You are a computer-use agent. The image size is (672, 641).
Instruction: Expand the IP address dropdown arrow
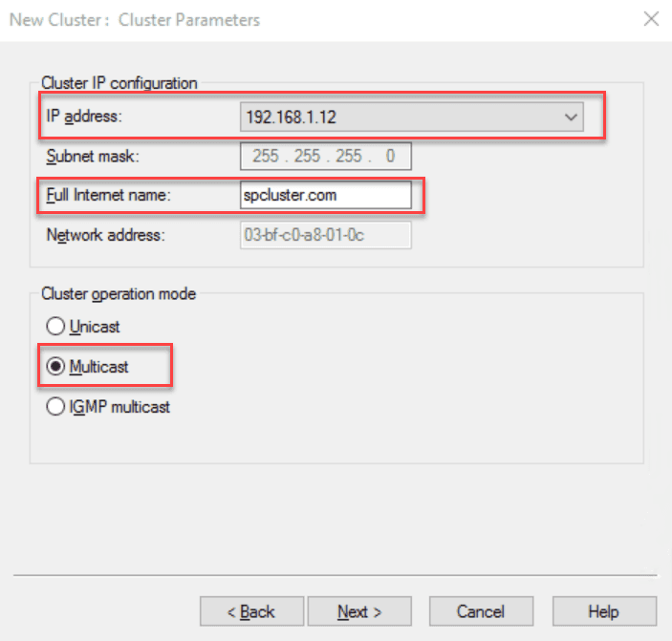pyautogui.click(x=571, y=118)
